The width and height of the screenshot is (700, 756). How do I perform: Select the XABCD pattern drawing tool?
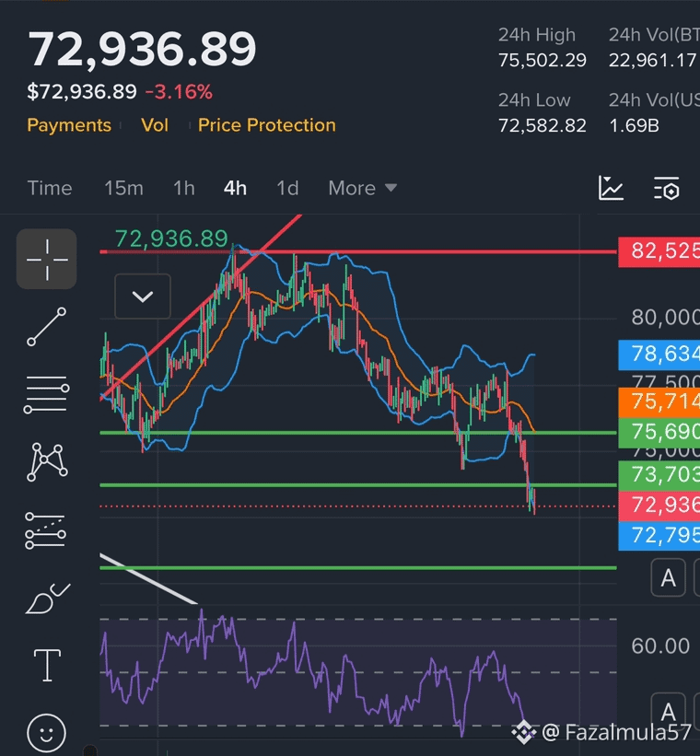(x=47, y=462)
